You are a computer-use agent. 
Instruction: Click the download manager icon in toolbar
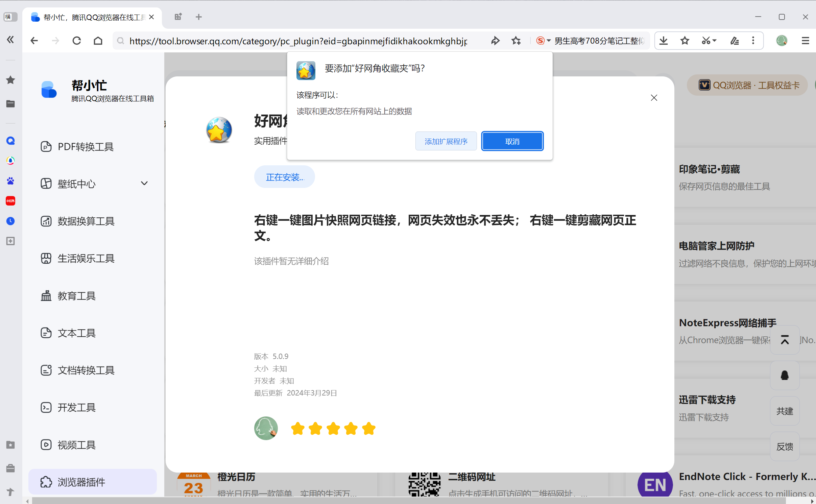pos(664,41)
